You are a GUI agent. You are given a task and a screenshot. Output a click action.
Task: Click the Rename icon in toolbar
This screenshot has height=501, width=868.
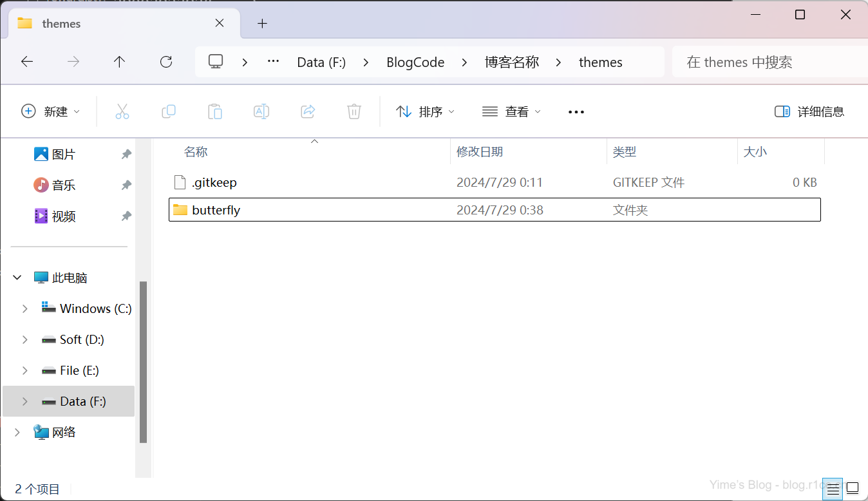tap(261, 111)
